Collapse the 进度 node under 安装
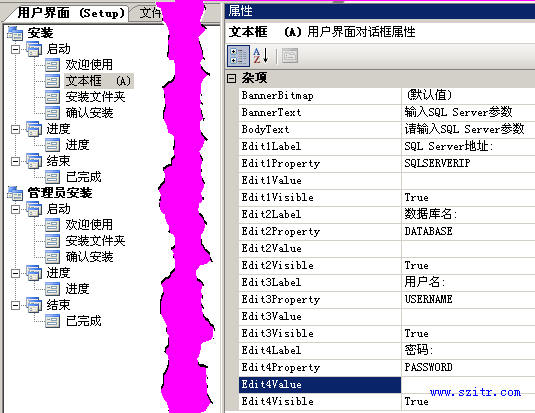The height and width of the screenshot is (413, 535). click(15, 129)
